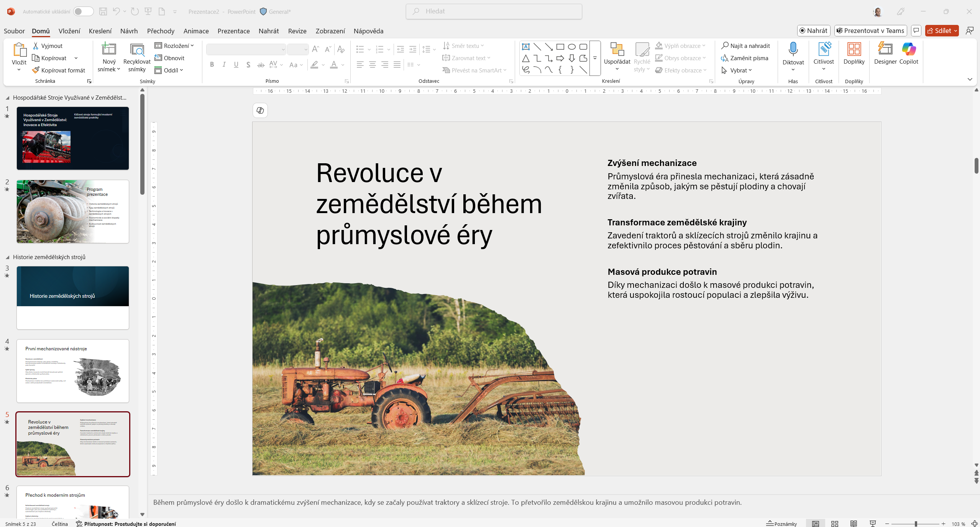Open the Doplňky add-ins icon

pos(854,50)
